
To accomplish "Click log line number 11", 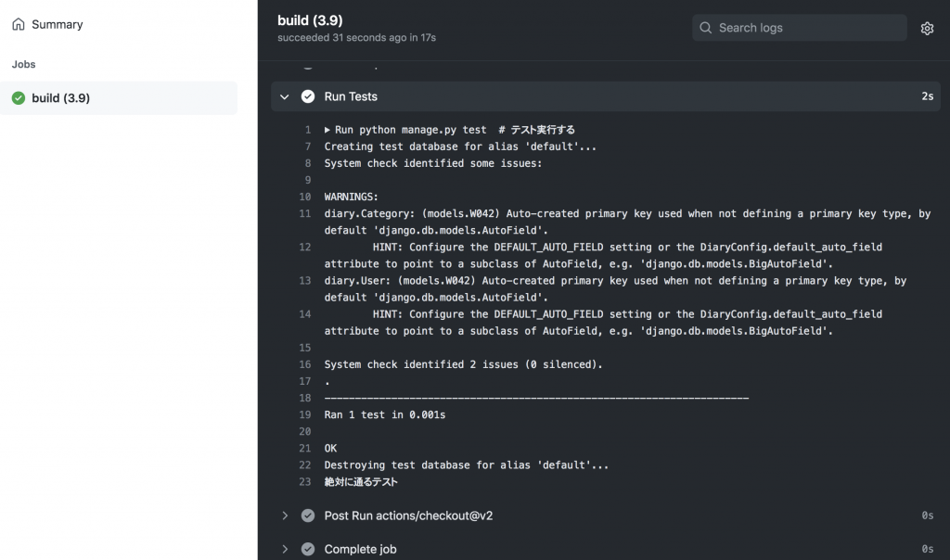I will (x=304, y=213).
